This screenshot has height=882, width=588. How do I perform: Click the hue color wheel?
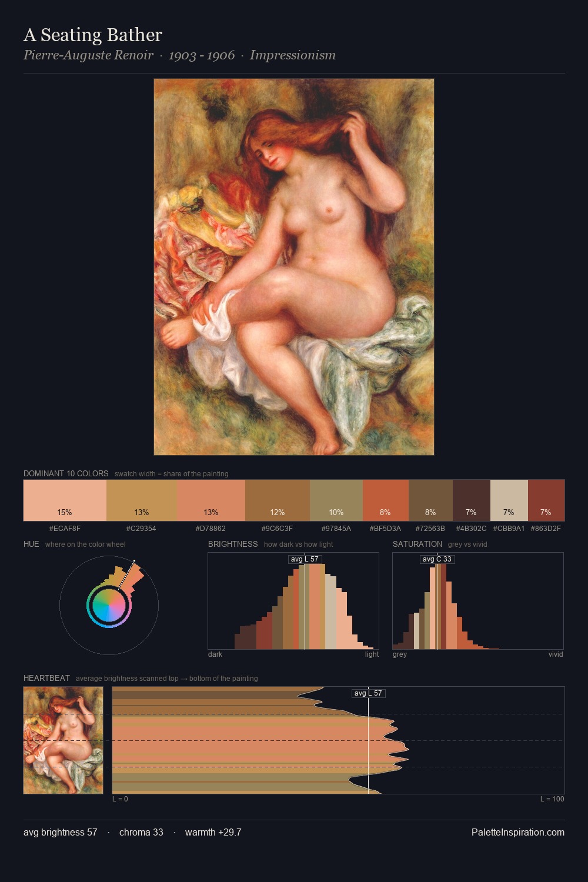click(109, 605)
